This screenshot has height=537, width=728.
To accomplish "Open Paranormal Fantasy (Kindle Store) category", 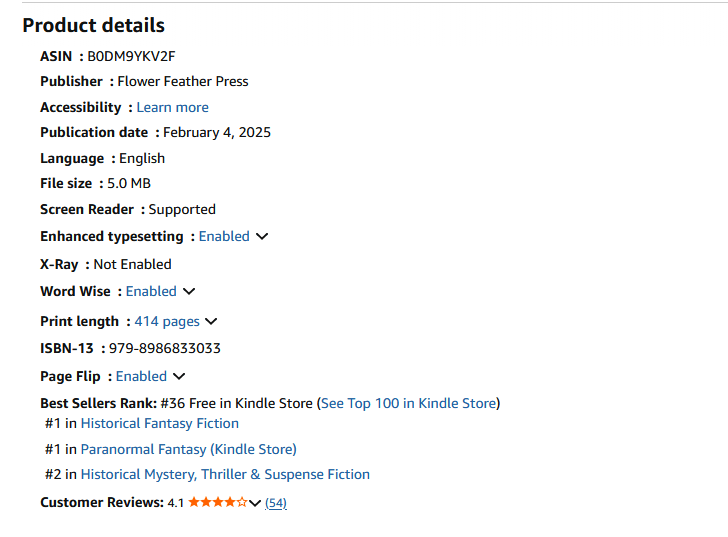I will 188,449.
